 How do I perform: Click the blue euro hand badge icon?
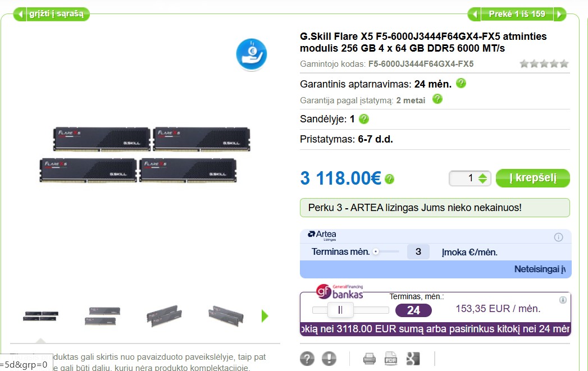[x=252, y=54]
